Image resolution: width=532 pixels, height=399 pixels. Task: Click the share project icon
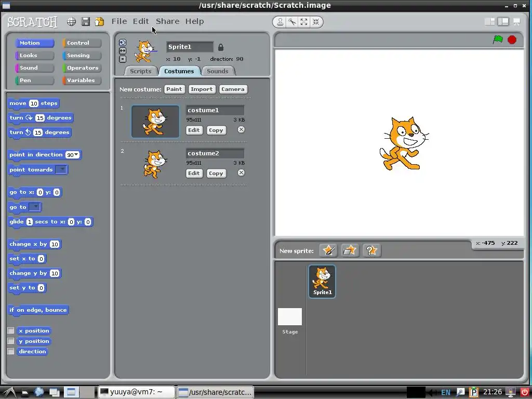point(99,22)
